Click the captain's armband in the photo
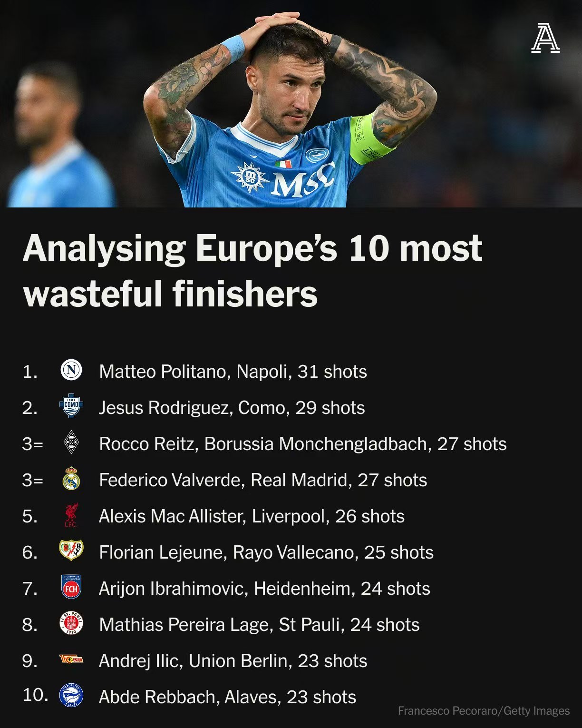 click(369, 139)
